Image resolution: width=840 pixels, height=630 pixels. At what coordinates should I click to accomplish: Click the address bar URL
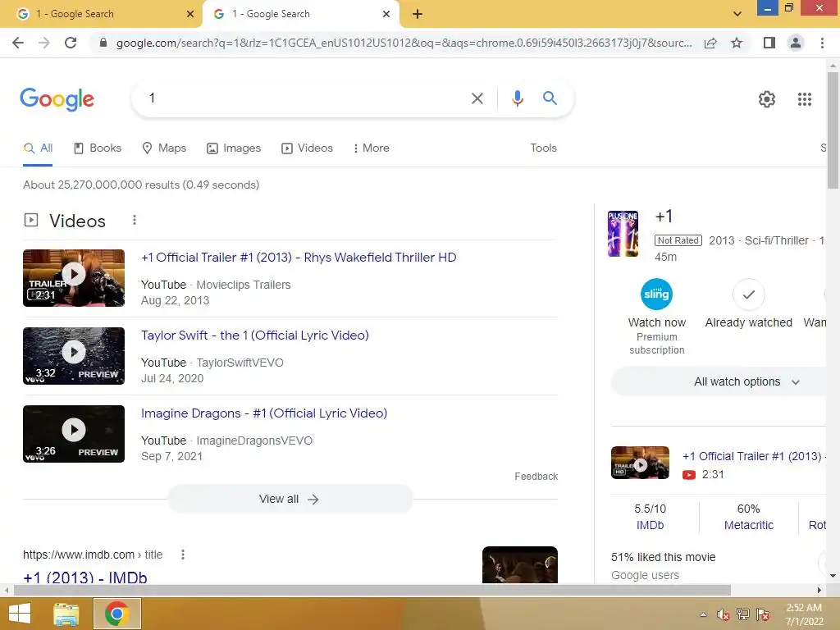(404, 43)
